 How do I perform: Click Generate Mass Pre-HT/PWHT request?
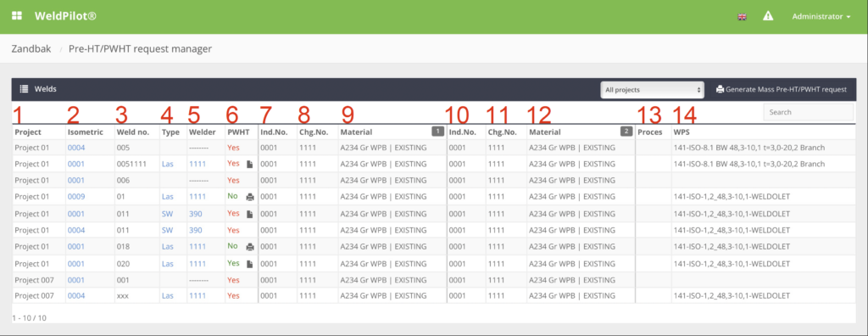click(x=781, y=89)
